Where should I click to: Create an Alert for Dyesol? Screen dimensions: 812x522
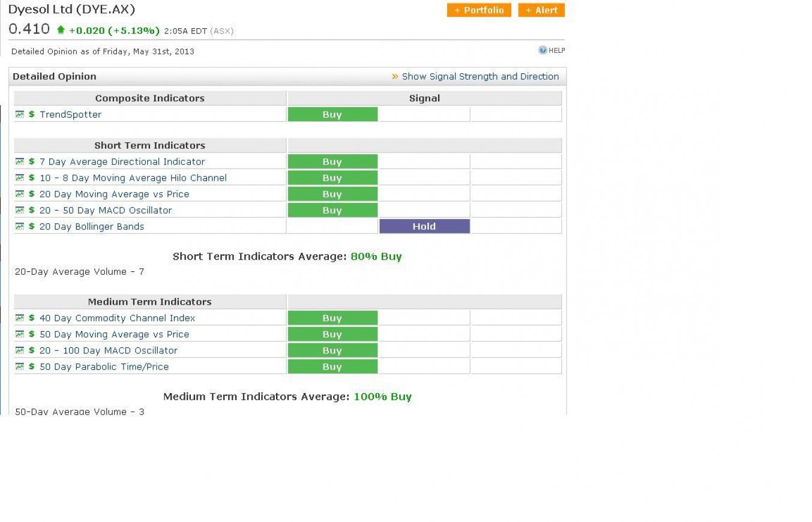click(541, 10)
